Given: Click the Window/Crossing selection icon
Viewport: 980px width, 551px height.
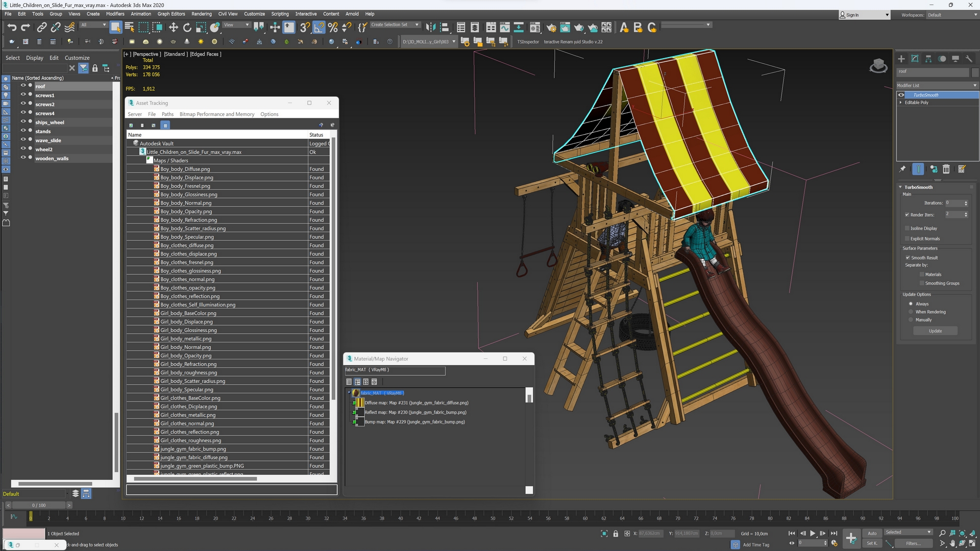Looking at the screenshot, I should (157, 28).
